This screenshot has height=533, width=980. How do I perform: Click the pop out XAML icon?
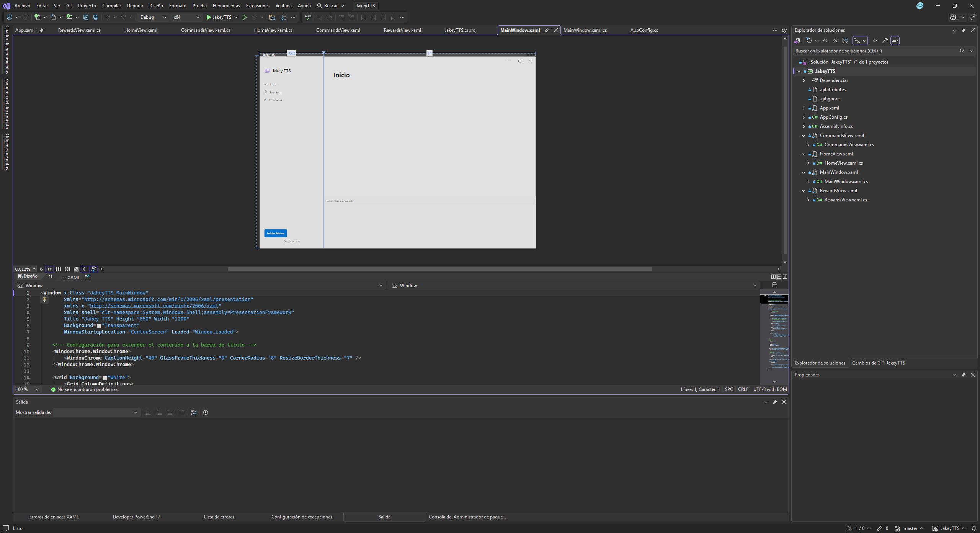click(87, 277)
